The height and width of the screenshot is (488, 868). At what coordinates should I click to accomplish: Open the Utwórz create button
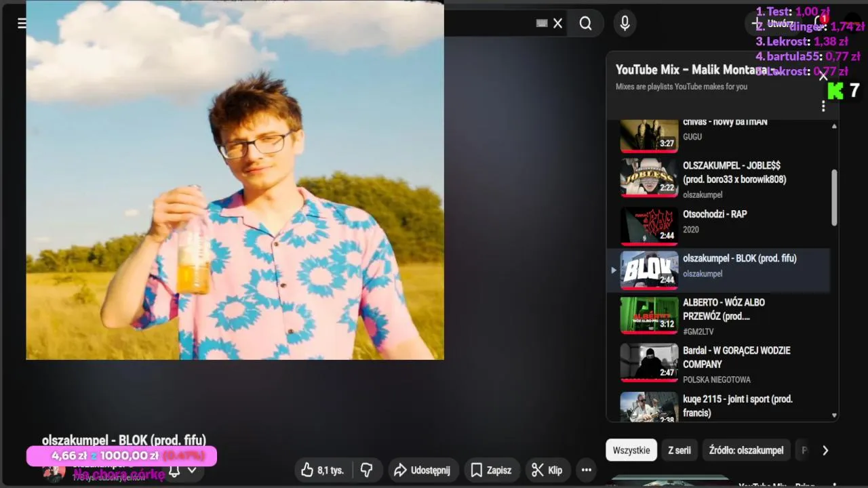(x=772, y=24)
